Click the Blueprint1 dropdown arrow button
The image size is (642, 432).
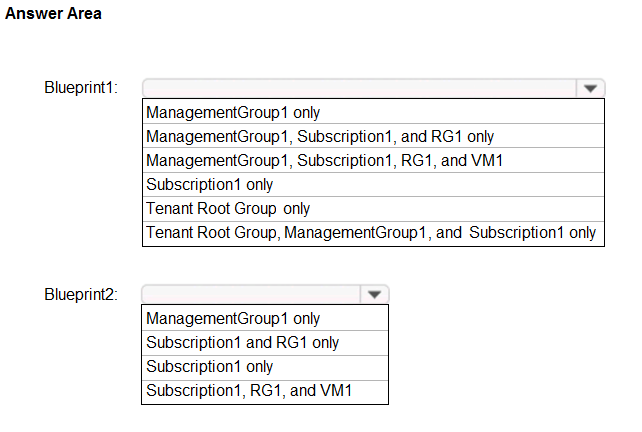pyautogui.click(x=590, y=88)
